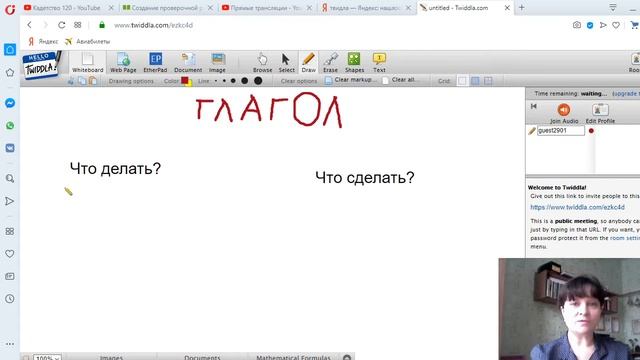Pick the second smallest line width dot
640x360 pixels.
point(224,81)
